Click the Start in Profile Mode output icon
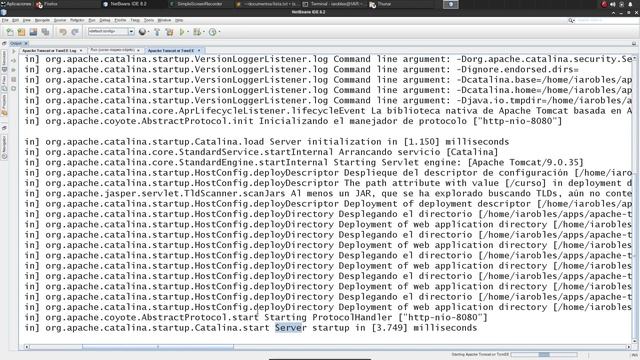 pyautogui.click(x=13, y=70)
